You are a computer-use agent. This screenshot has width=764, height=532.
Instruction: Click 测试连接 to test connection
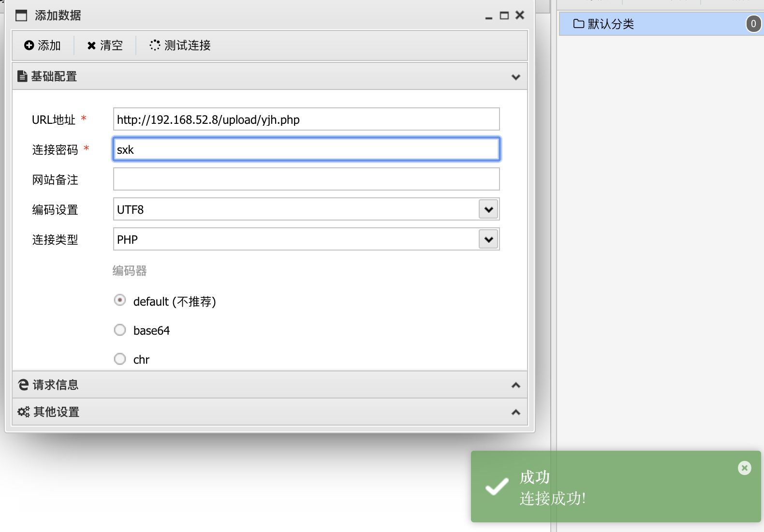[x=180, y=45]
